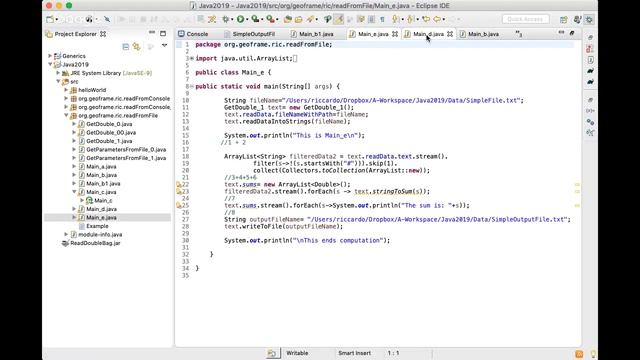Open Debug button dropdown arrow
The image size is (640, 360).
pyautogui.click(x=232, y=19)
